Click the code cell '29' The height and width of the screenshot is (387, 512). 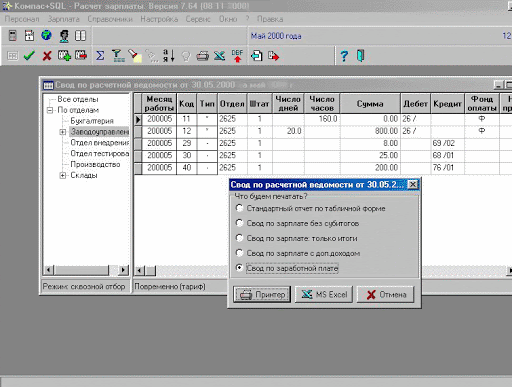[187, 143]
